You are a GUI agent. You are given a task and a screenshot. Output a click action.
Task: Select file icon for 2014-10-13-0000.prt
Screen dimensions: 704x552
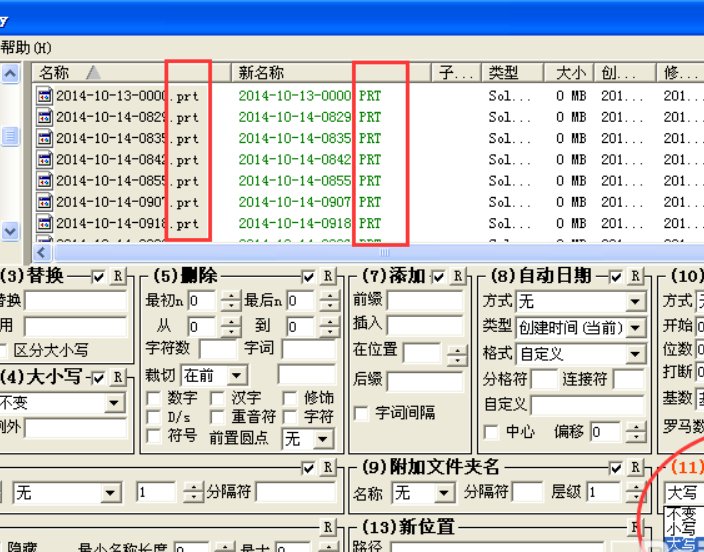[x=44, y=96]
